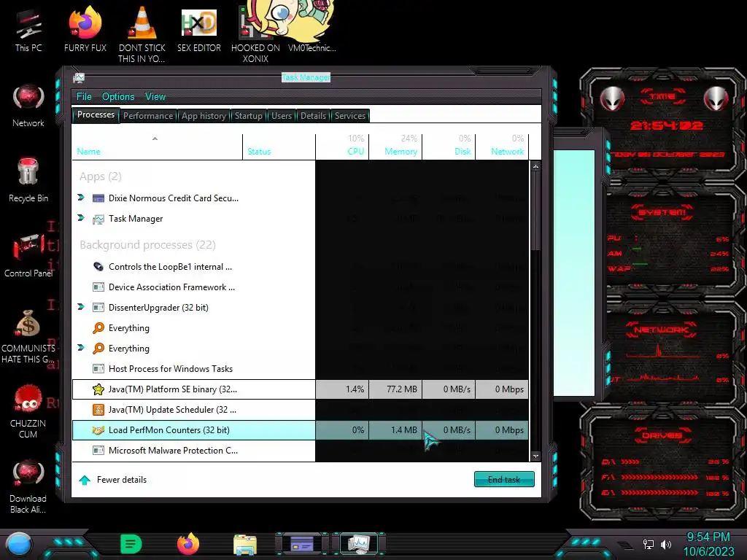This screenshot has height=560, width=747.
Task: Expand the DissenterUpgrader (32 bit) process
Action: (80, 307)
